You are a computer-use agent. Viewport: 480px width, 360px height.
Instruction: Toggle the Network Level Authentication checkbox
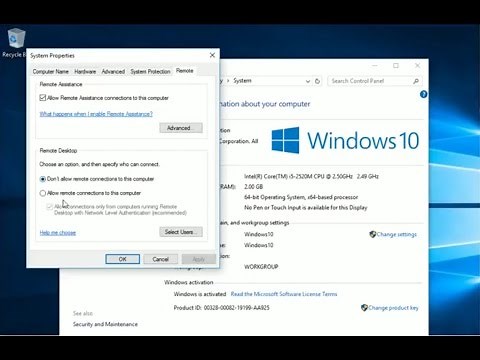pyautogui.click(x=49, y=207)
